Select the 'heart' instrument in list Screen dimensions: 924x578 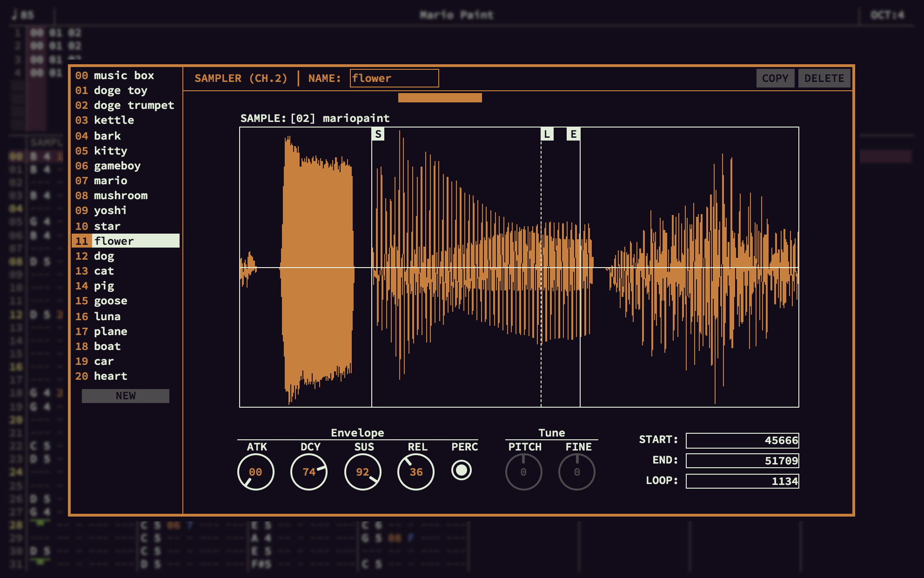[126, 376]
